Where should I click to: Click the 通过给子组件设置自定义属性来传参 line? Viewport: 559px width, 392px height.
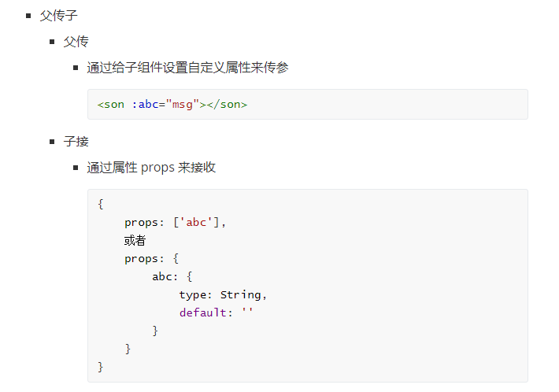(x=187, y=68)
